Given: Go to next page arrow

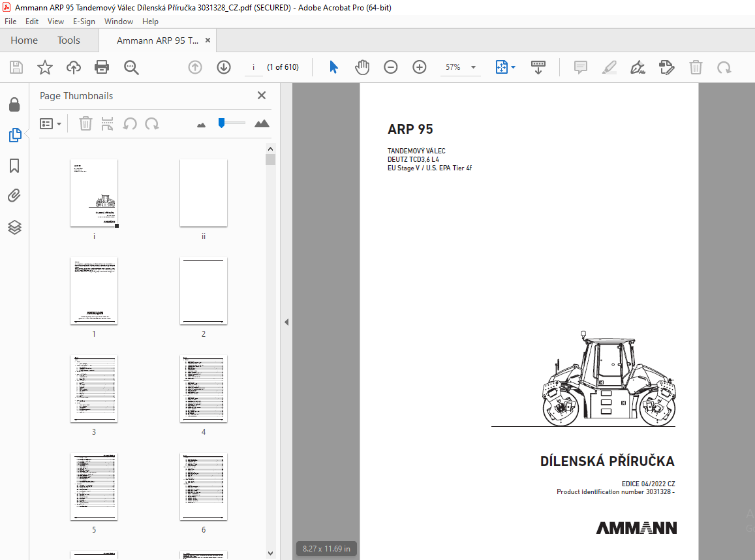Looking at the screenshot, I should (x=224, y=67).
